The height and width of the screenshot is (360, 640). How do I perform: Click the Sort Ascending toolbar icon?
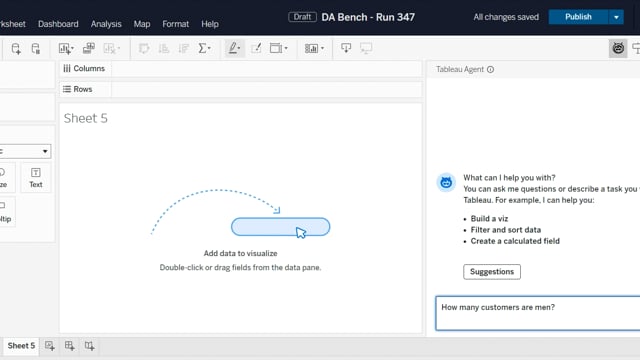tap(164, 49)
